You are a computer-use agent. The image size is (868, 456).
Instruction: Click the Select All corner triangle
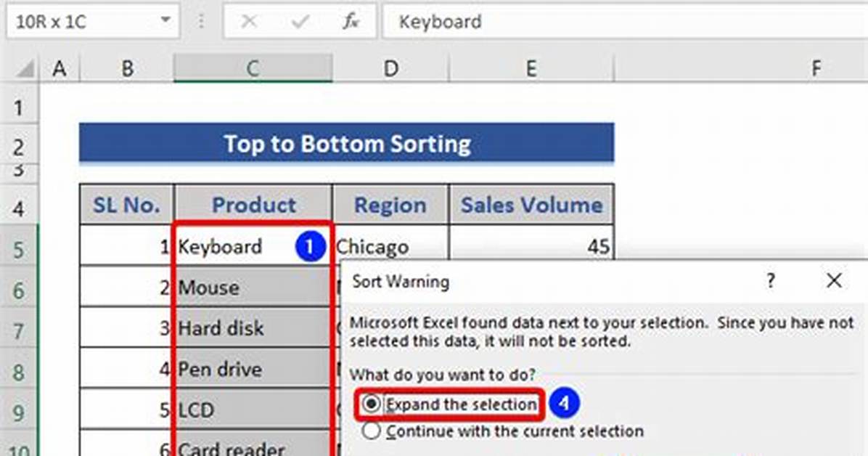tap(25, 69)
